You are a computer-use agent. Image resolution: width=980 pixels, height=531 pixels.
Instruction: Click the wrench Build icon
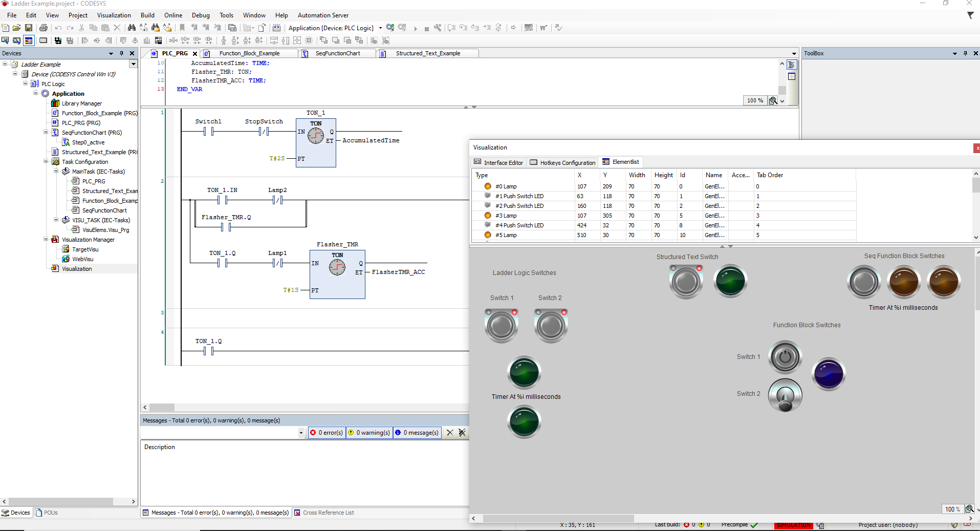(x=438, y=28)
